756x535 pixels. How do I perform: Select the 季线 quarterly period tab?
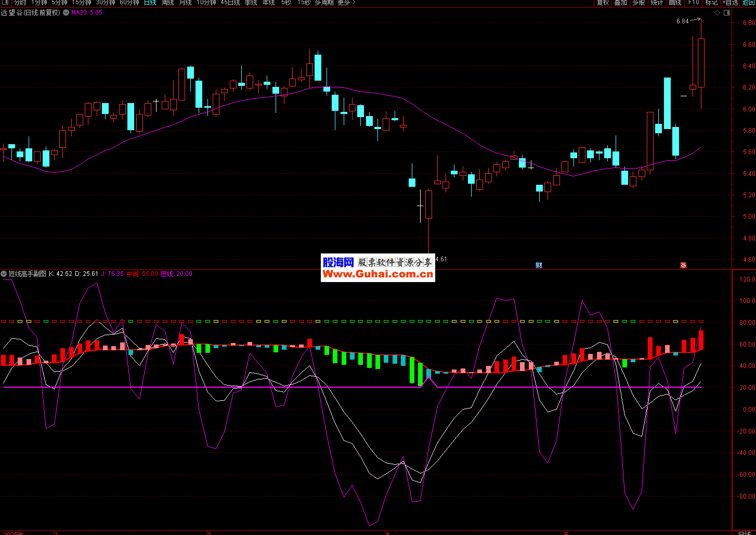(x=251, y=3)
